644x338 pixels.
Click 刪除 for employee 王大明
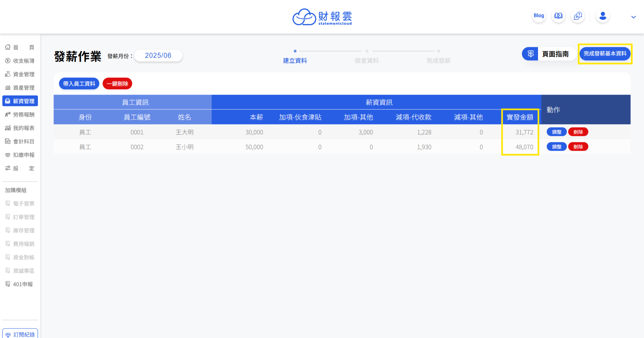point(578,132)
